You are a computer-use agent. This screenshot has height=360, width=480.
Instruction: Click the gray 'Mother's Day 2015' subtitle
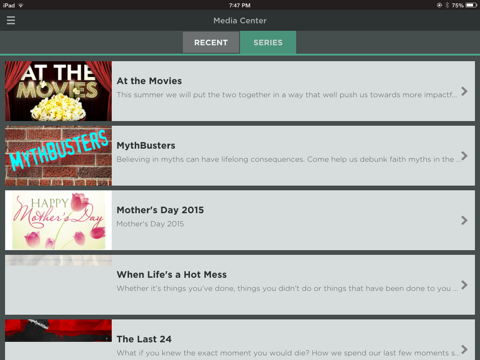pyautogui.click(x=150, y=224)
